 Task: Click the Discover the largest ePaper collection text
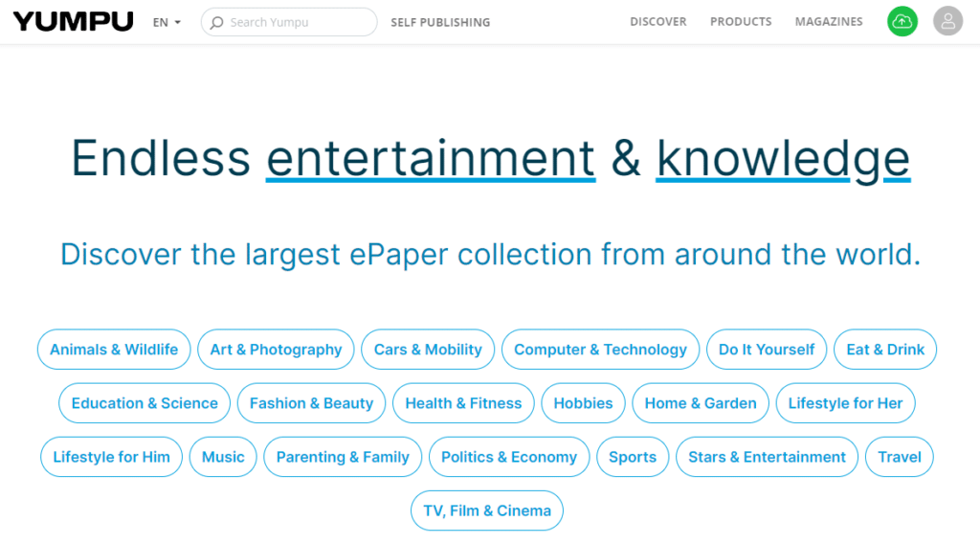click(x=491, y=255)
